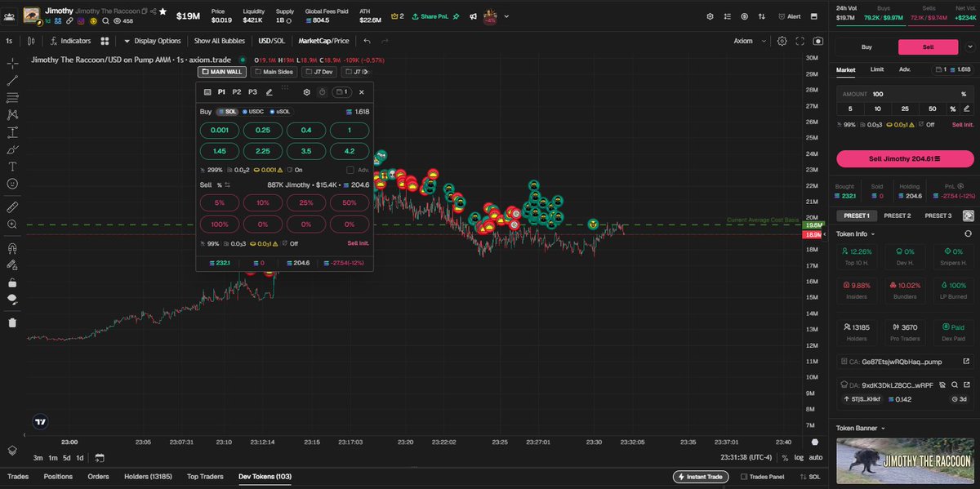
Task: Open chart settings gear next to Axiom
Action: [782, 41]
